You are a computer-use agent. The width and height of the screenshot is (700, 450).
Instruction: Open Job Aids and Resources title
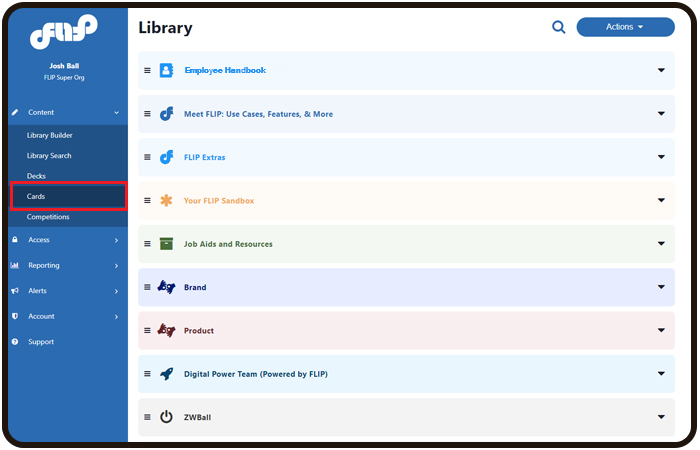click(228, 244)
